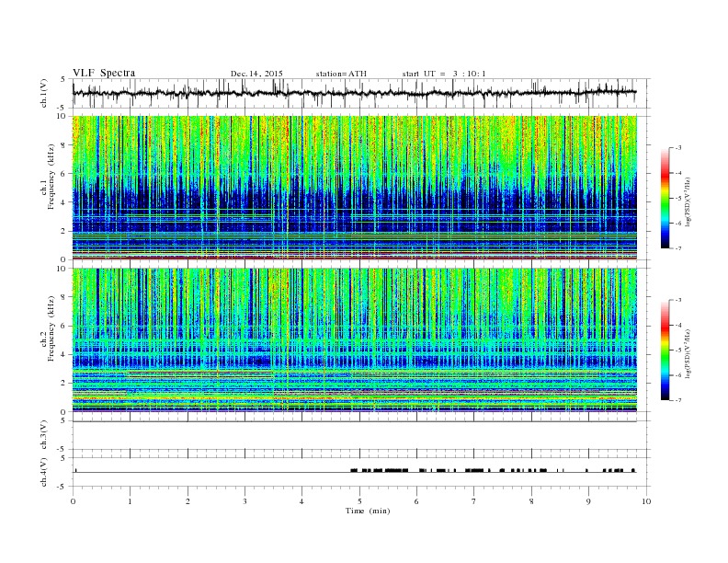
Task: Click the ch.1 voltage waveform trace
Action: click(354, 93)
